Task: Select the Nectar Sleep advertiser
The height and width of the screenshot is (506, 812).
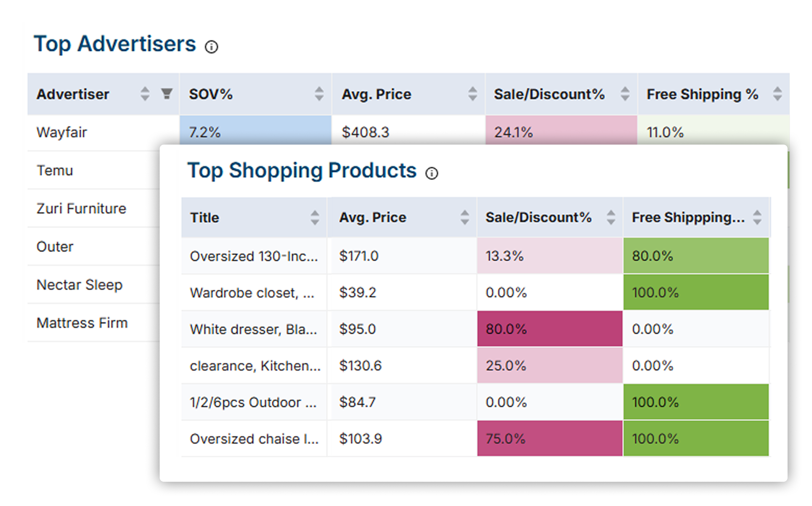Action: pos(80,285)
